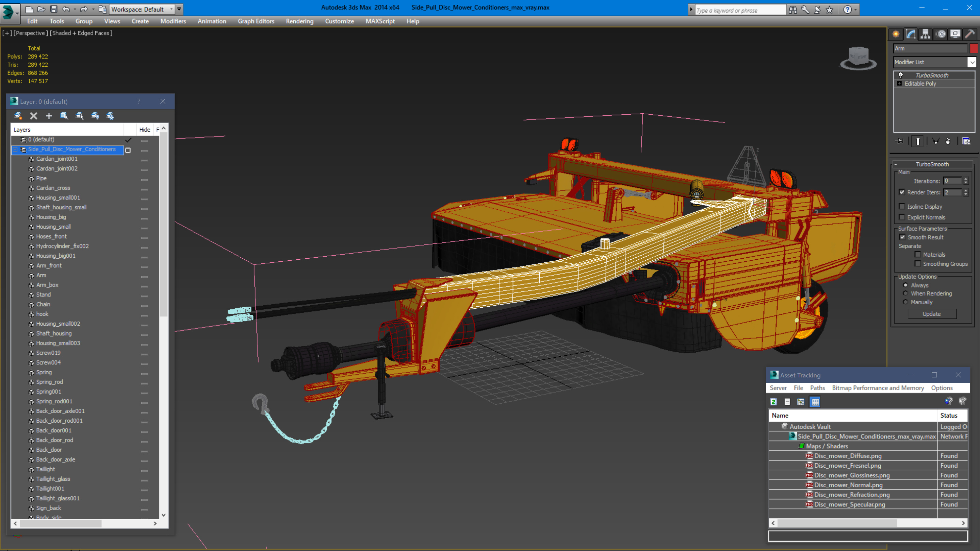Image resolution: width=980 pixels, height=551 pixels.
Task: Click the Project Folder icon in quick access toolbar
Action: point(102,9)
